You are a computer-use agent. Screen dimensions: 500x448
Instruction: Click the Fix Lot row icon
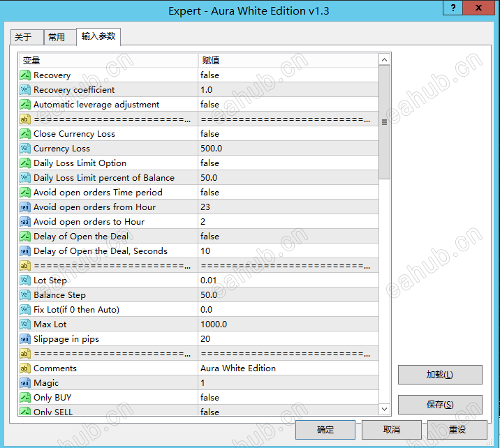pos(25,310)
